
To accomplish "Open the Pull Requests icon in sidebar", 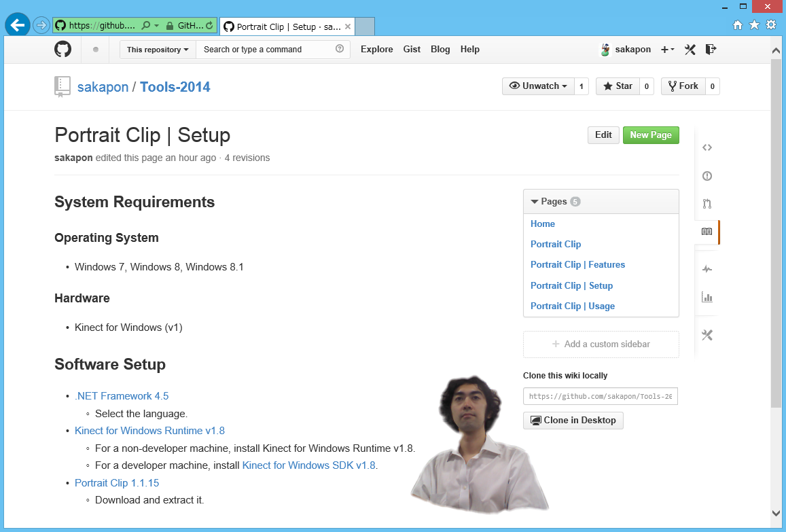I will tap(707, 204).
